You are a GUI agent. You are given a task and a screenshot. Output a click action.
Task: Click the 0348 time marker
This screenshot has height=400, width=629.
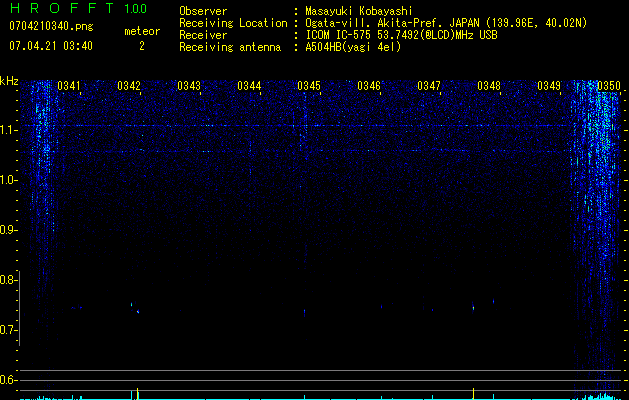pos(489,86)
